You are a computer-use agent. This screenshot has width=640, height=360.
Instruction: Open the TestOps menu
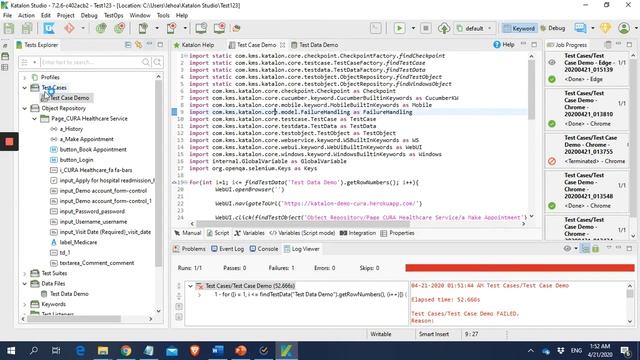113,16
